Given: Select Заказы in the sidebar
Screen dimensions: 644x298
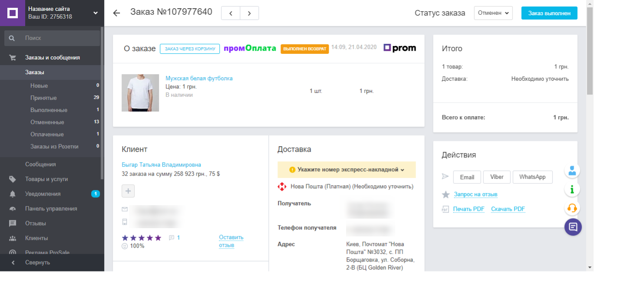Looking at the screenshot, I should pyautogui.click(x=35, y=72).
